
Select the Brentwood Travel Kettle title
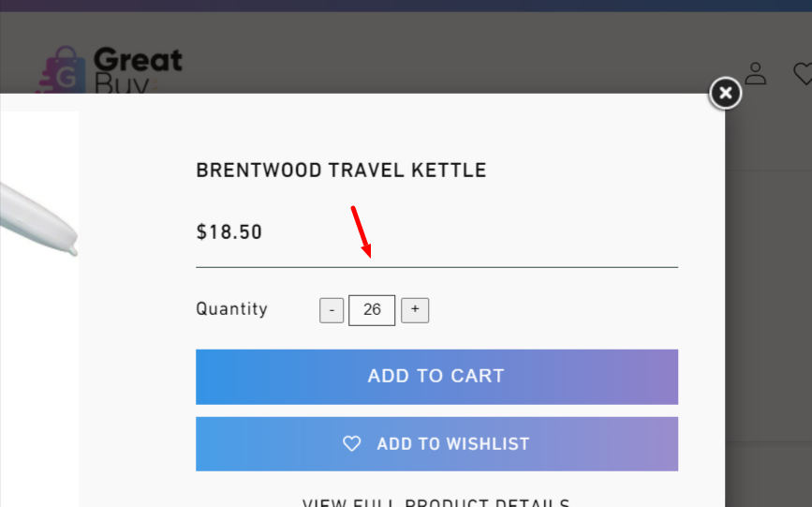tap(341, 171)
